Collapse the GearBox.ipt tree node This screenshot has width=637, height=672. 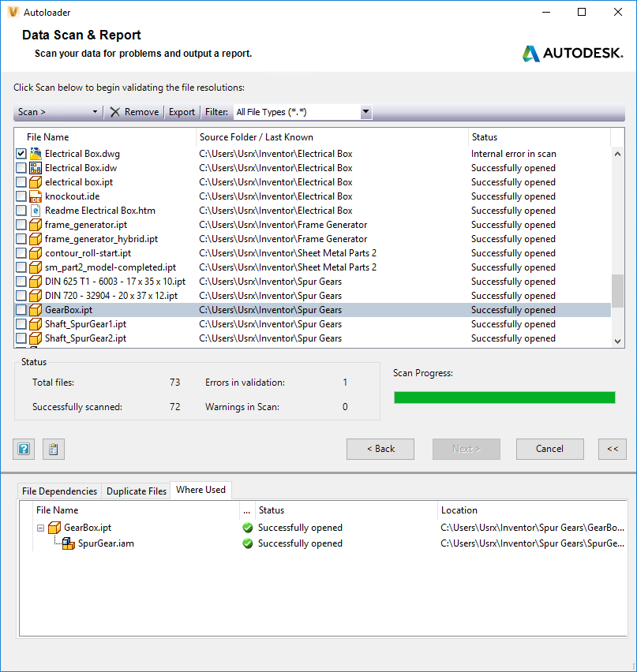(x=41, y=528)
